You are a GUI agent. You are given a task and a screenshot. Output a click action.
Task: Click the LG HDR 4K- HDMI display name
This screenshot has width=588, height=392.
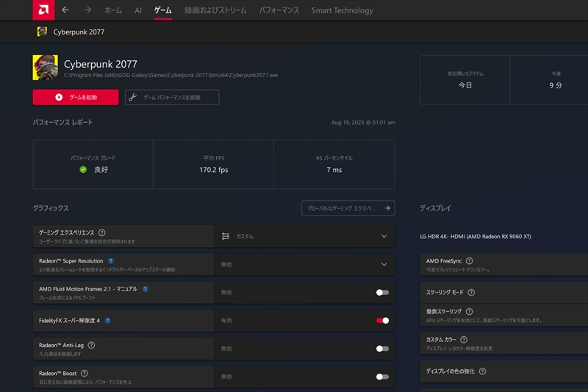coord(476,236)
